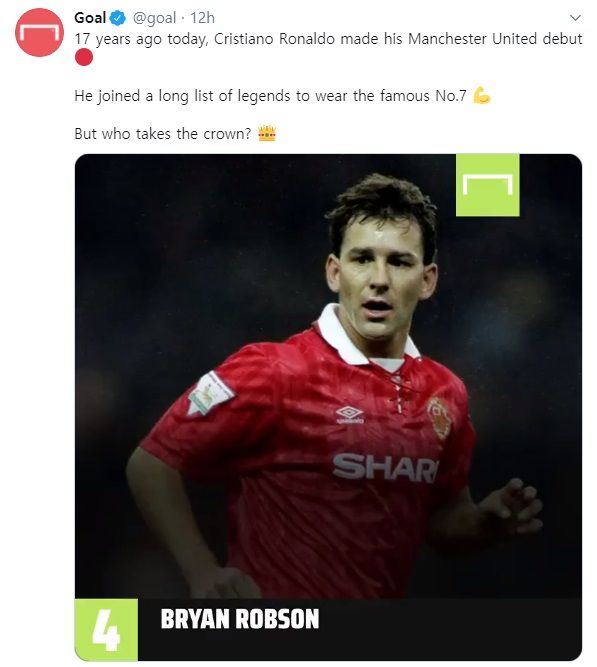597x667 pixels.
Task: Click the green Goal logo on the image
Action: (x=488, y=185)
